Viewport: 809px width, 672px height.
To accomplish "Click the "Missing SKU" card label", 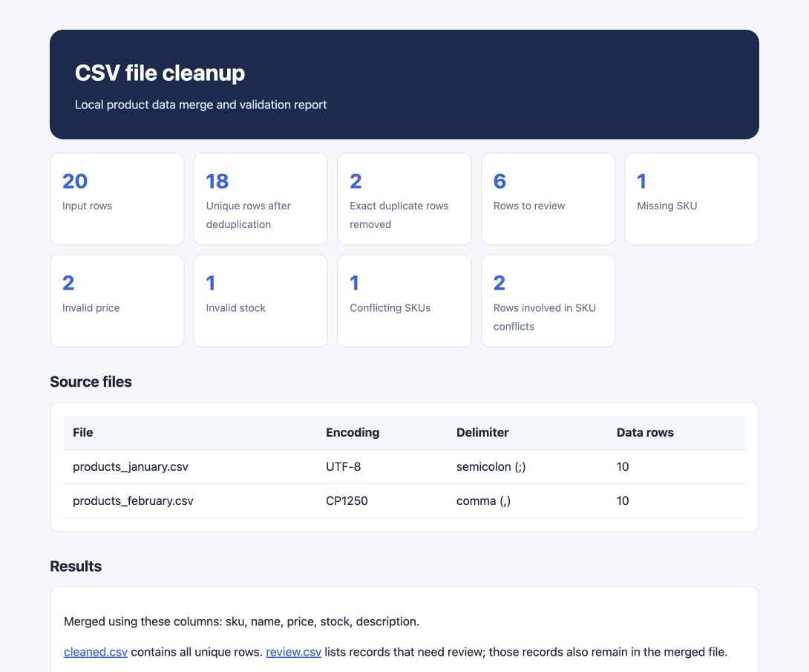I will coord(666,206).
